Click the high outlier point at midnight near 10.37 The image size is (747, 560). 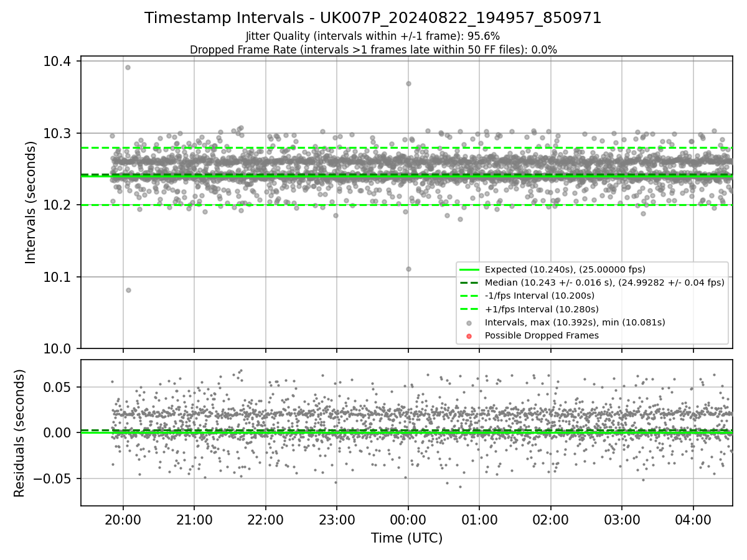point(408,83)
